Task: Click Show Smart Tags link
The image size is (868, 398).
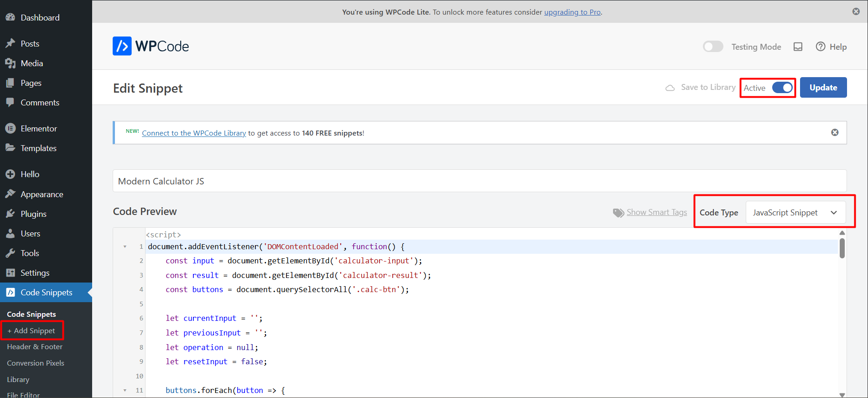Action: click(657, 212)
